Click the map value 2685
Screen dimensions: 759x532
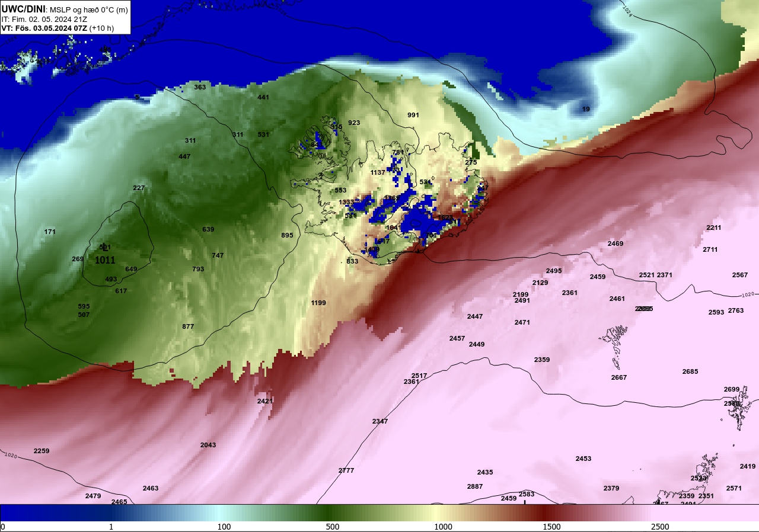pyautogui.click(x=690, y=371)
